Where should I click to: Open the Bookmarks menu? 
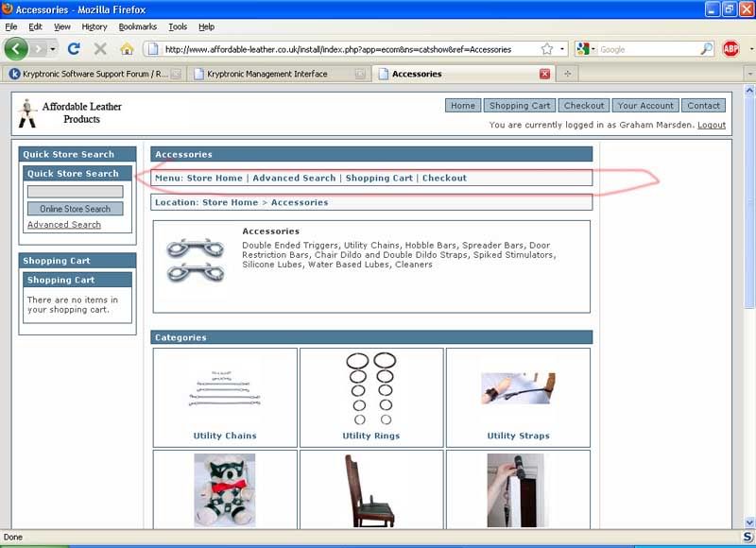click(x=138, y=27)
